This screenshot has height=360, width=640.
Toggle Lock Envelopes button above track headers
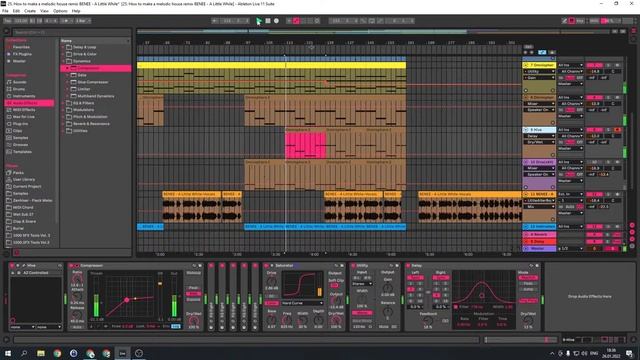coord(552,52)
